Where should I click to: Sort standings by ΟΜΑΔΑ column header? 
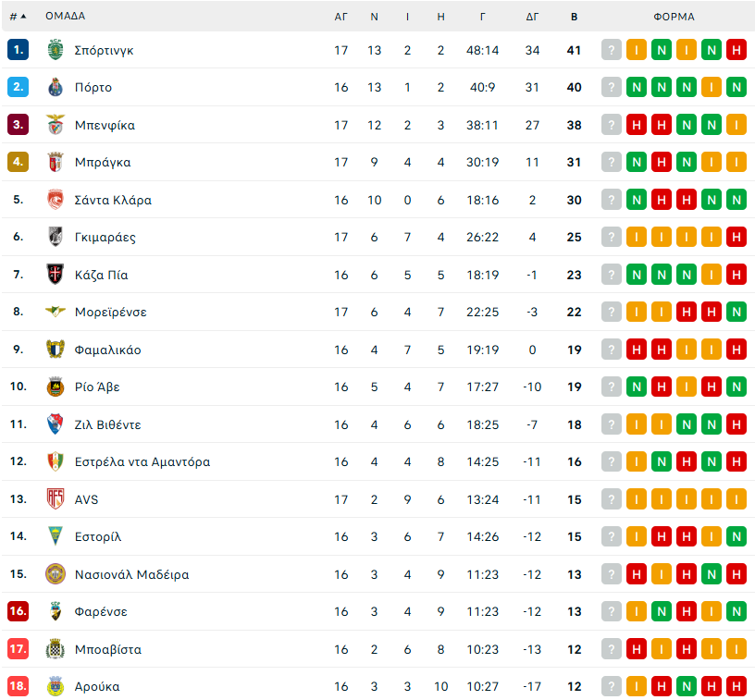66,16
